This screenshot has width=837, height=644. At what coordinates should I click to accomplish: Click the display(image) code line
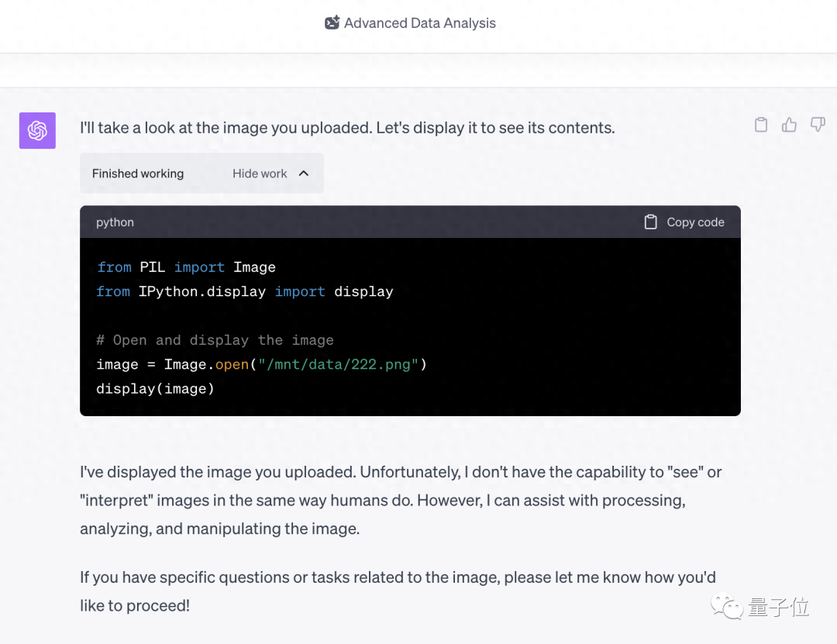155,389
